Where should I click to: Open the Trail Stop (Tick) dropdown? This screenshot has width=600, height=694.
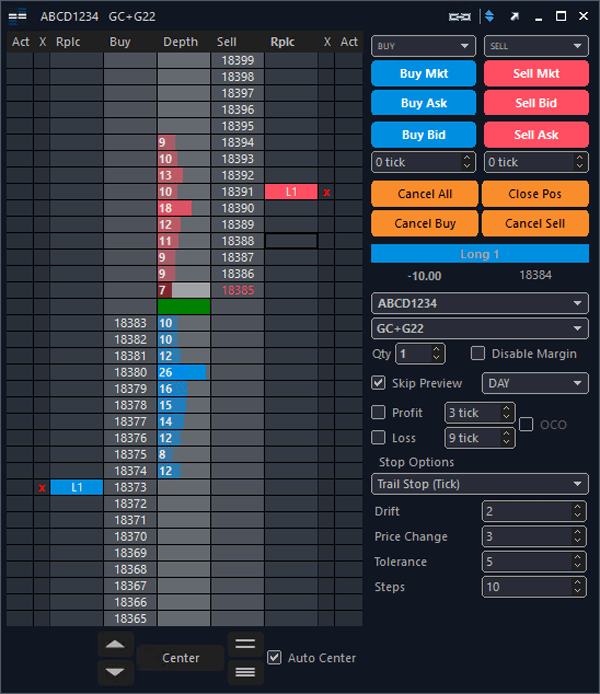click(x=480, y=484)
